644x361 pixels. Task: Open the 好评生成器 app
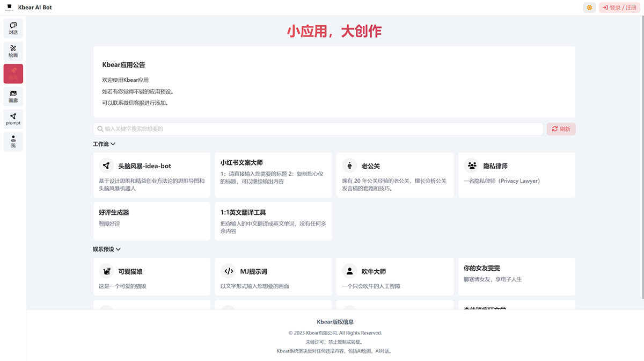(152, 221)
